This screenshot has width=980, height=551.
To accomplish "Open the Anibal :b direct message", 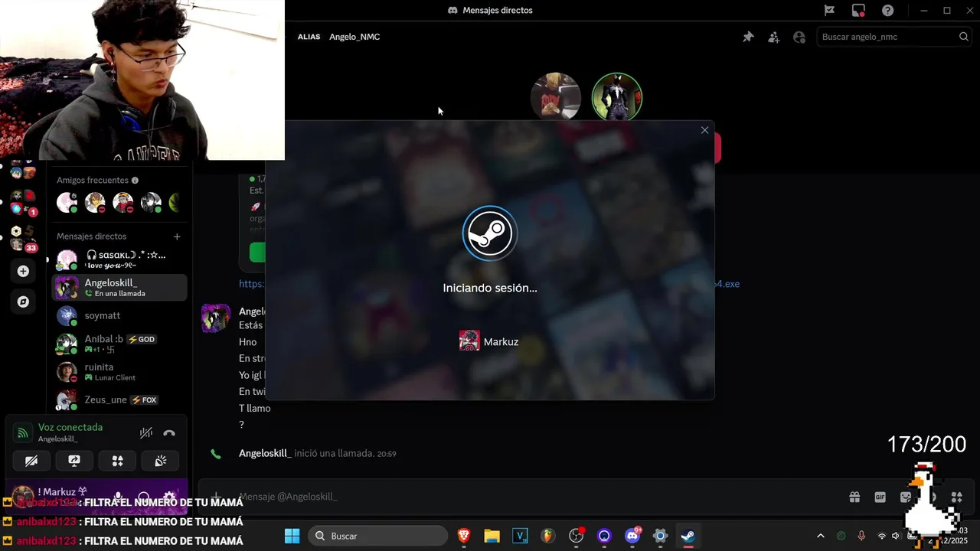I will coord(119,344).
